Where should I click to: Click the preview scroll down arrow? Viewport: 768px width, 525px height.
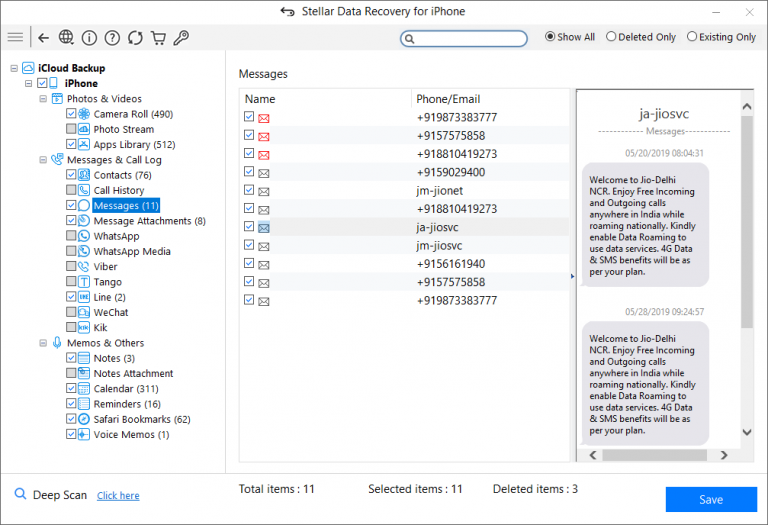746,432
